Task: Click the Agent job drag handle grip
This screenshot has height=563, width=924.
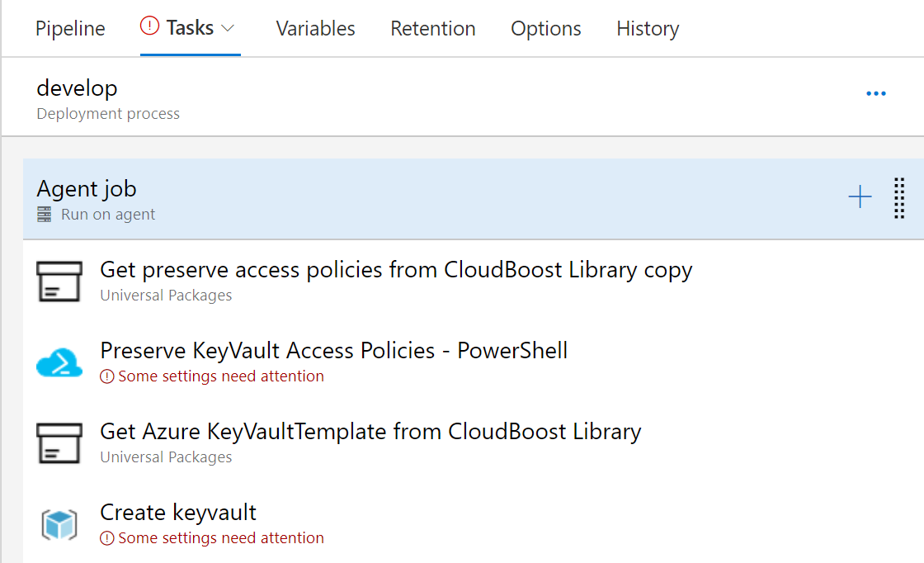Action: pos(899,198)
